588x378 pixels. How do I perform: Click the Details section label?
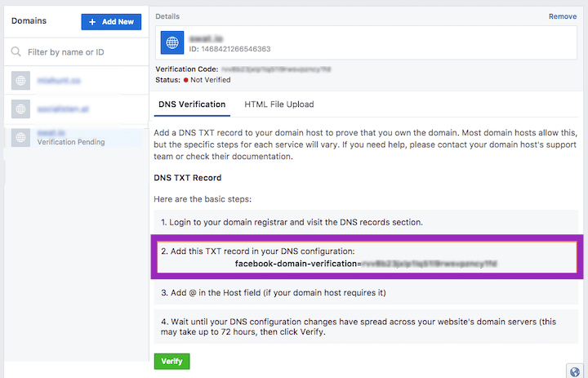coord(167,16)
